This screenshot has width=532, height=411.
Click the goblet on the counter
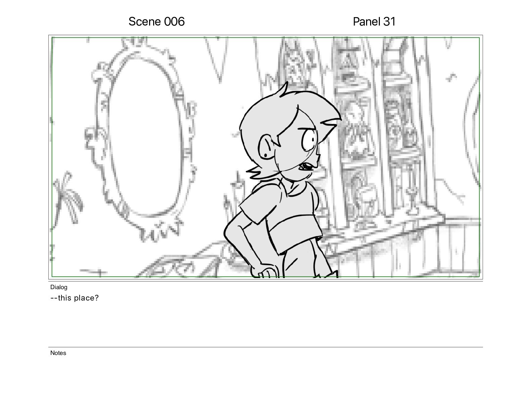coord(412,201)
